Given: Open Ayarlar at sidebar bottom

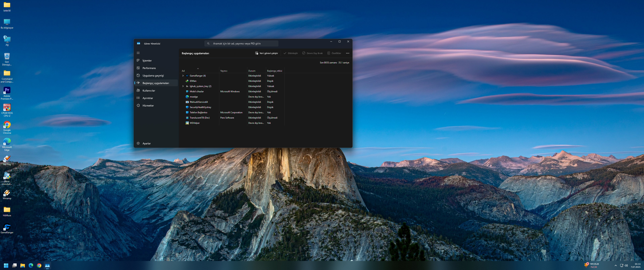Looking at the screenshot, I should tap(147, 143).
